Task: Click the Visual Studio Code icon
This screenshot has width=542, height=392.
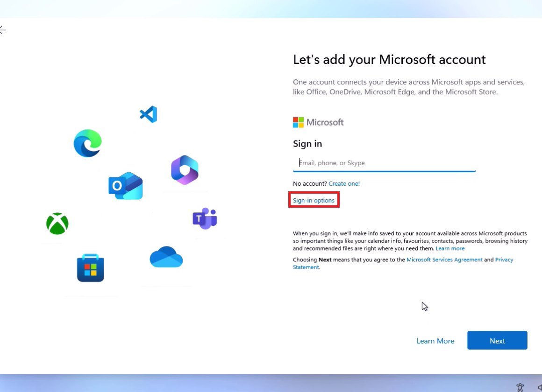Action: tap(149, 114)
